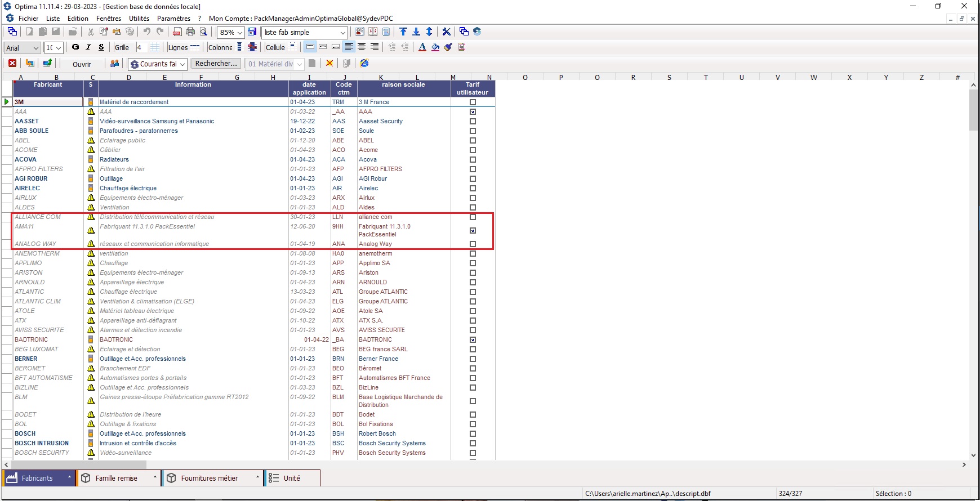
Task: Click the Internet Explorer globe icon
Action: click(x=364, y=64)
